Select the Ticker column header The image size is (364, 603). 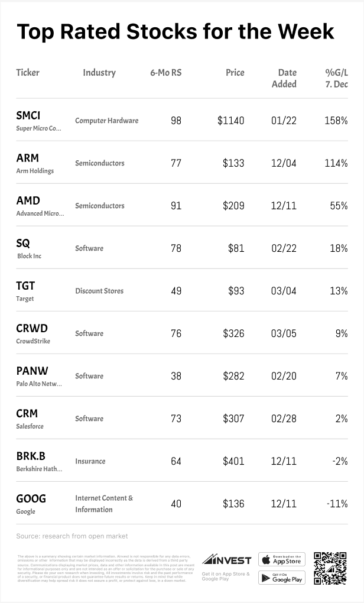pos(28,73)
